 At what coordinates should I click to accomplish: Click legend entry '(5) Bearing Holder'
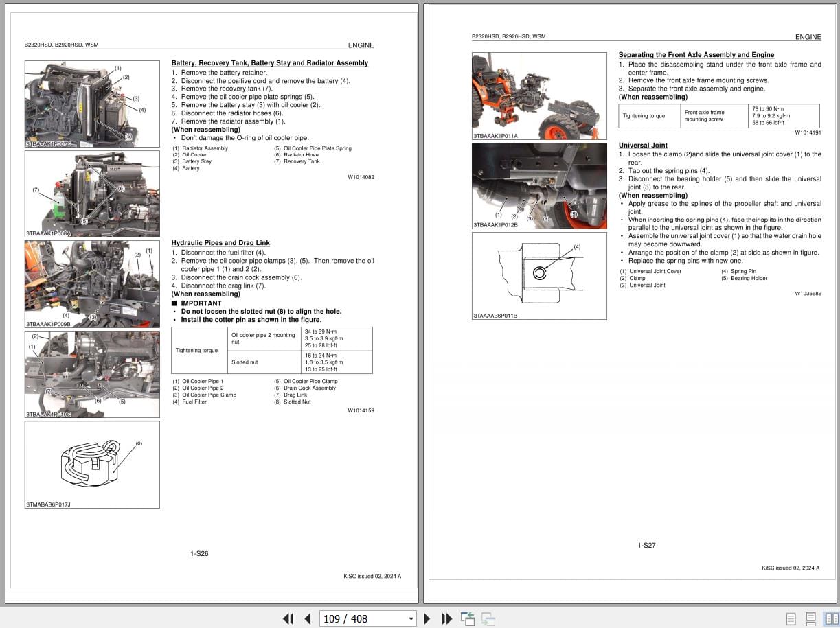(x=745, y=279)
